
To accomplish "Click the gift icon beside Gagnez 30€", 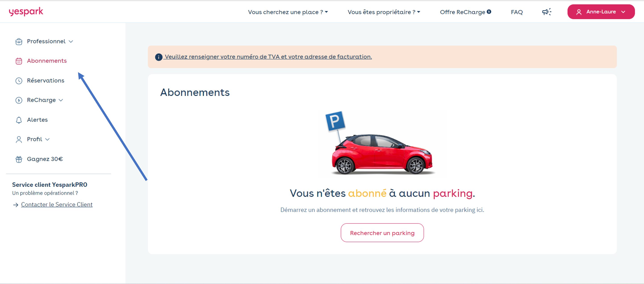I will click(x=19, y=159).
